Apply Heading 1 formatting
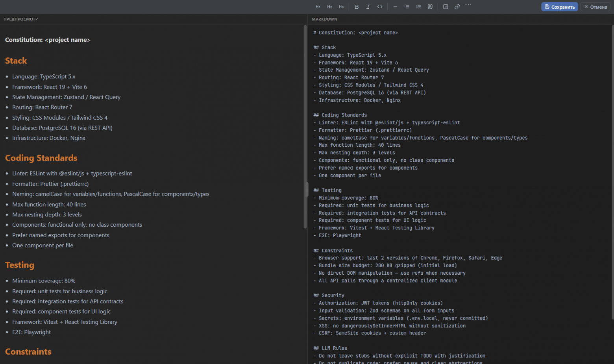The height and width of the screenshot is (364, 614). click(318, 7)
